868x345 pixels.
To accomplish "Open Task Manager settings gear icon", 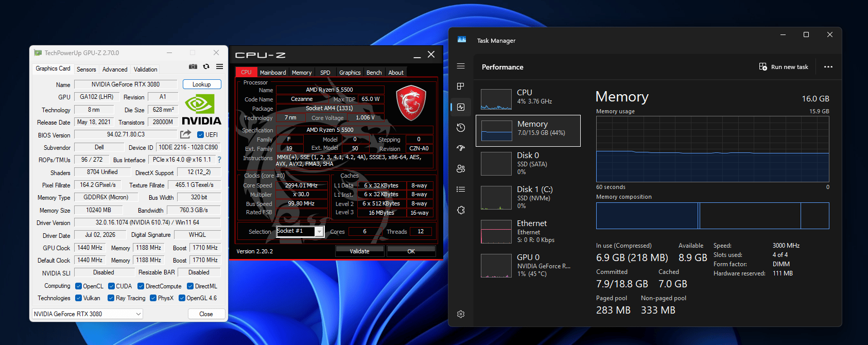I will (461, 314).
